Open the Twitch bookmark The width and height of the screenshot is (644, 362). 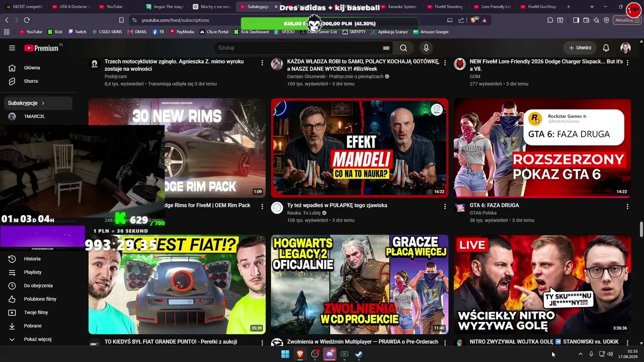77,32
